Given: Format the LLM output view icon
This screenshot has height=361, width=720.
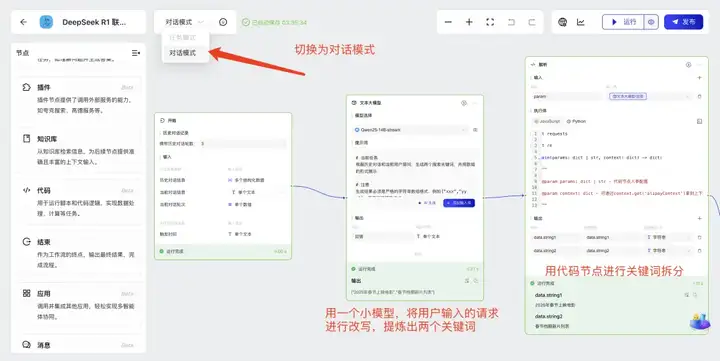Looking at the screenshot, I should tap(467, 281).
